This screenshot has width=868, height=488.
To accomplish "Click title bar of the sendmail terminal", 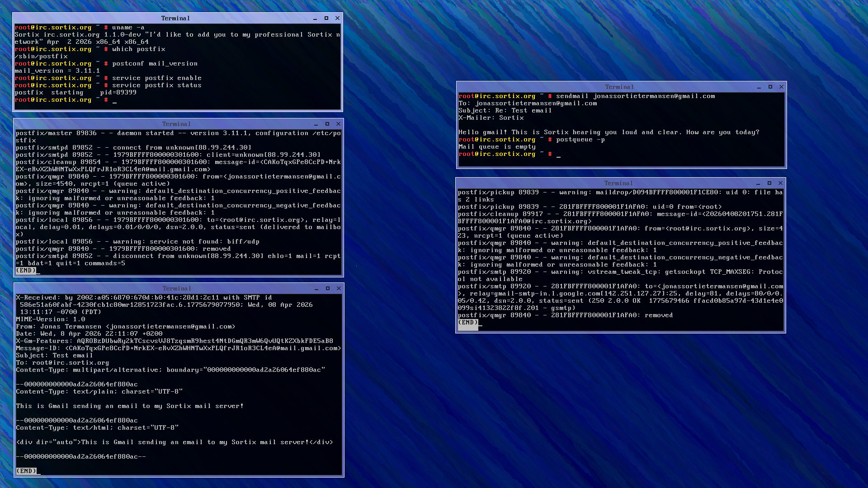I will point(619,87).
